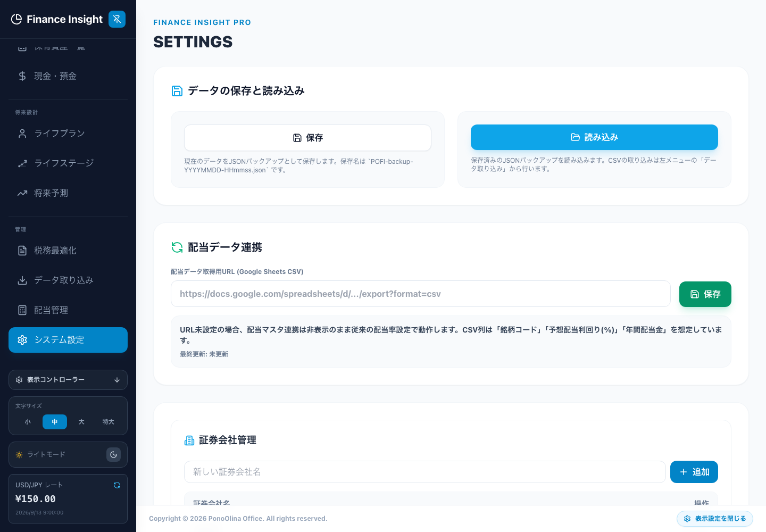Set font size to 大

(81, 422)
